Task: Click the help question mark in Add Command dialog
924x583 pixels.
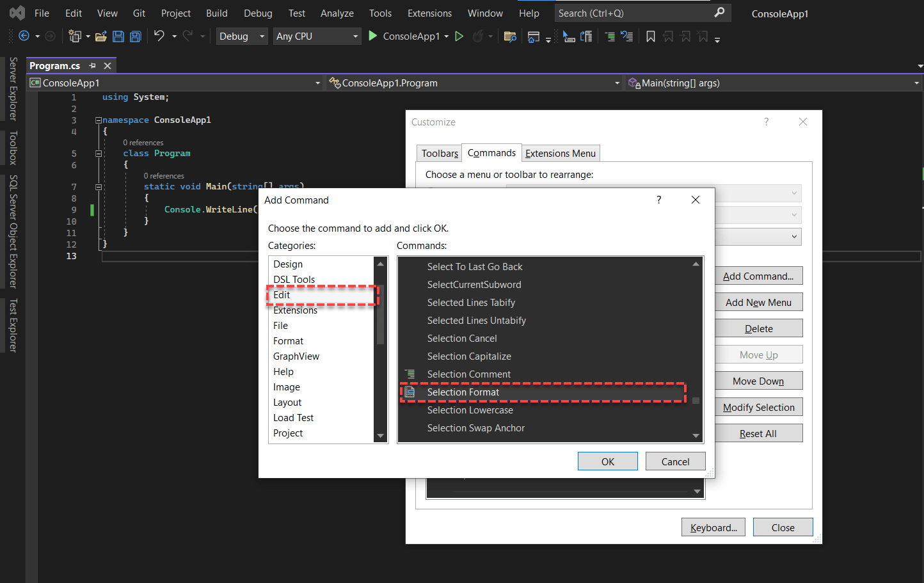Action: (x=659, y=200)
